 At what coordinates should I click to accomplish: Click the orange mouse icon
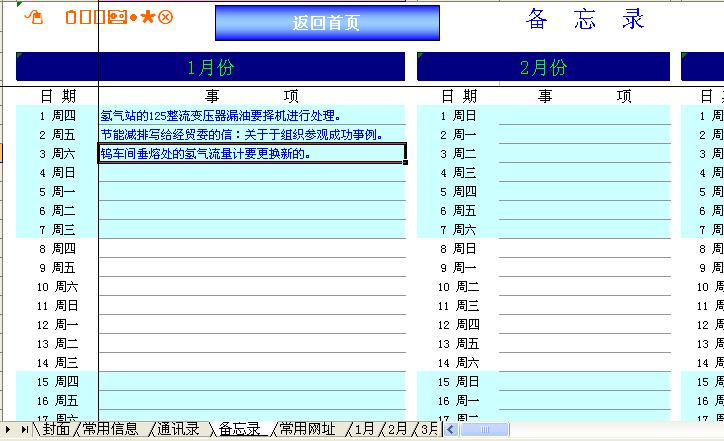pos(33,17)
